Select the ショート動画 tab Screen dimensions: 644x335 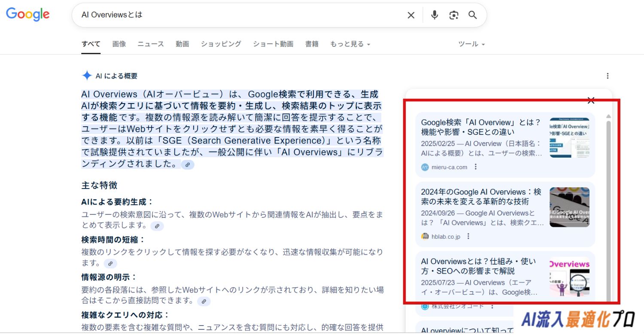(273, 44)
